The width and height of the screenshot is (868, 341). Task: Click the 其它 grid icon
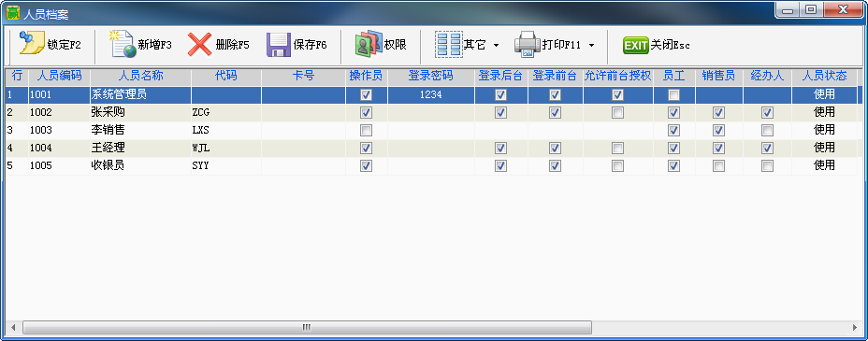448,44
